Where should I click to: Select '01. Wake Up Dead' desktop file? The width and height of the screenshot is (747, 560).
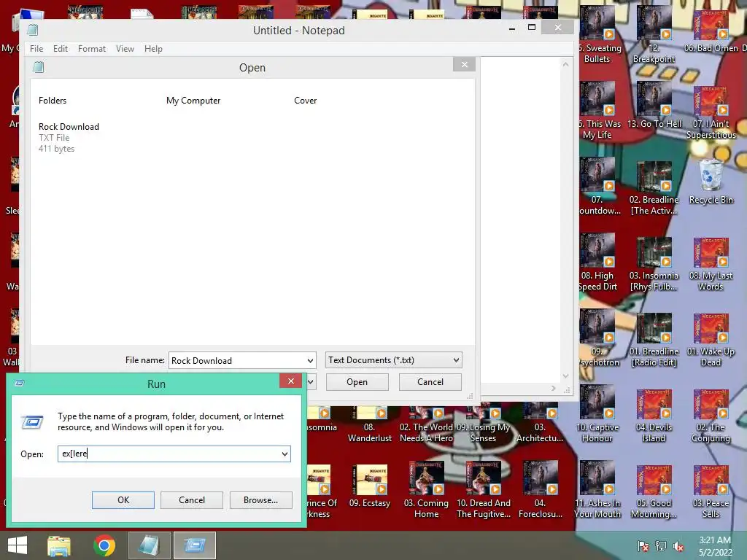711,340
